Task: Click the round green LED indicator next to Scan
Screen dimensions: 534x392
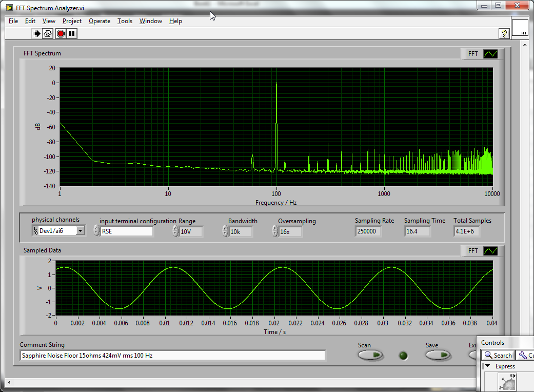Action: click(403, 356)
